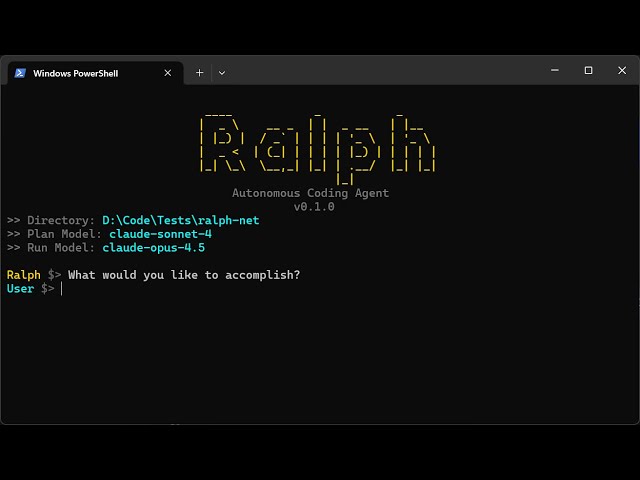Image resolution: width=640 pixels, height=480 pixels.
Task: Close the Windows PowerShell tab
Action: [x=168, y=73]
